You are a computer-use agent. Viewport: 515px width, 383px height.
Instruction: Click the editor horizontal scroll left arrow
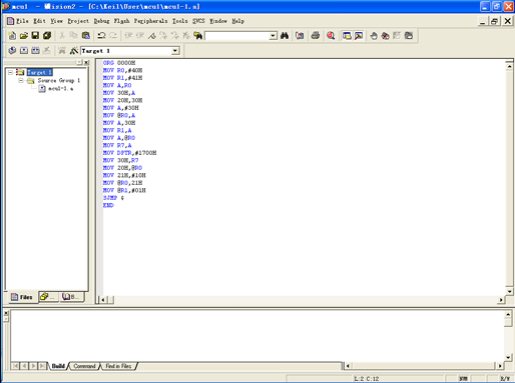pos(103,300)
